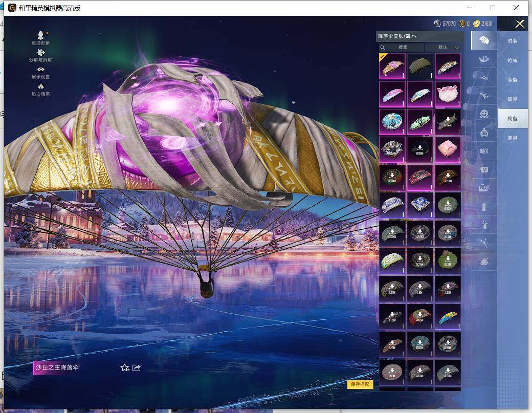The image size is (532, 413).
Task: Select the parachute skin category icon
Action: coord(484,41)
